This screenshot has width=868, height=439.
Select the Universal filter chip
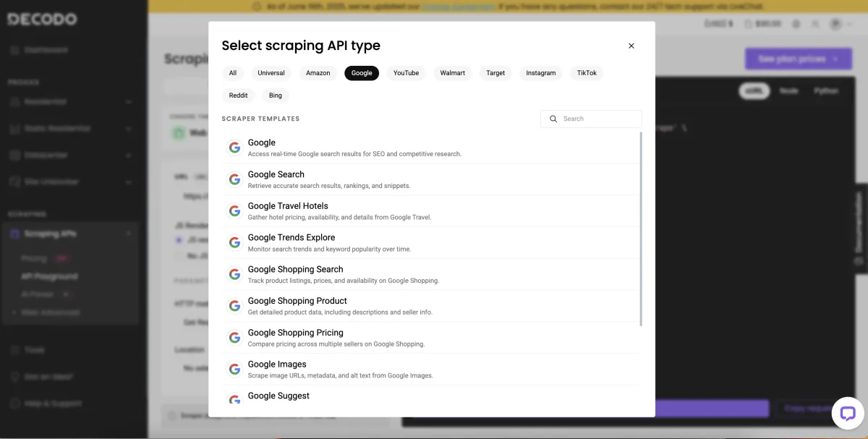271,73
